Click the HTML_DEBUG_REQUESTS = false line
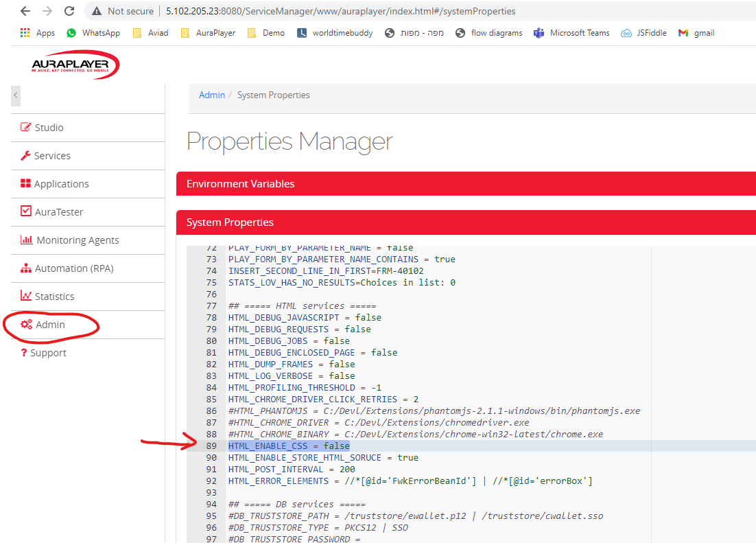The image size is (756, 543). pyautogui.click(x=299, y=330)
